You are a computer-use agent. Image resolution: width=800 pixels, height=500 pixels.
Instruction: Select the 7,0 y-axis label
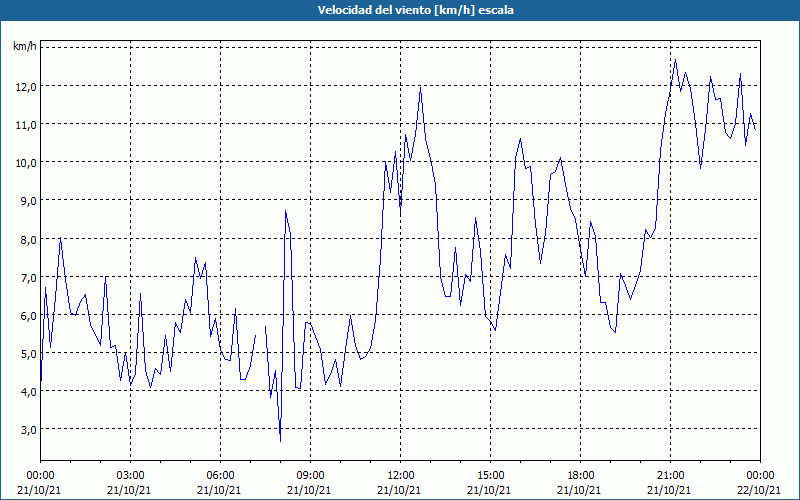pos(29,278)
